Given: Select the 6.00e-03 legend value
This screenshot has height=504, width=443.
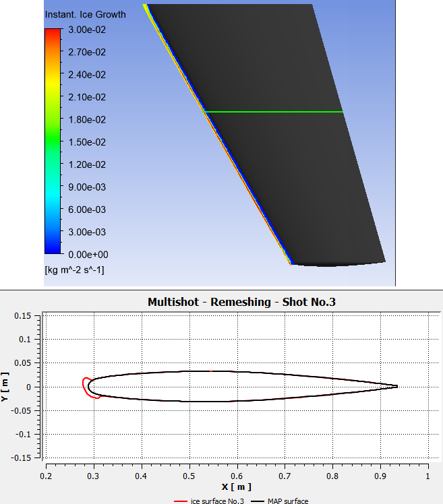Looking at the screenshot, I should (87, 210).
